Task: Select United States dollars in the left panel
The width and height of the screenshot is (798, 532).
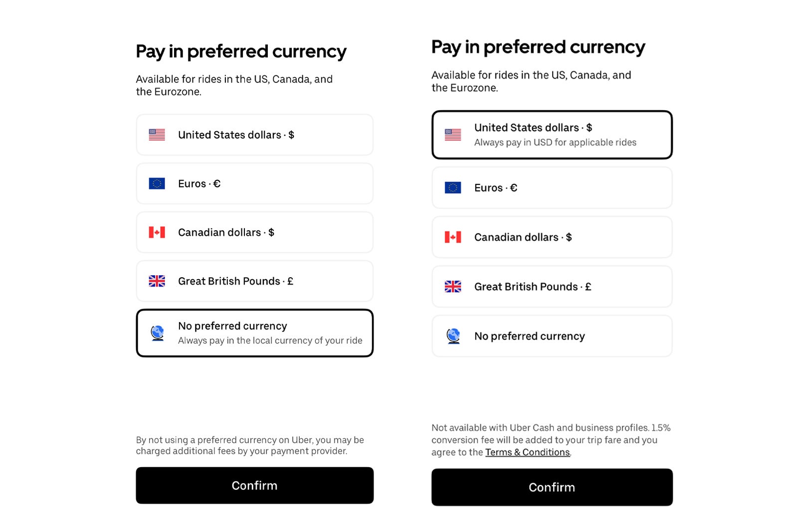Action: pyautogui.click(x=254, y=135)
